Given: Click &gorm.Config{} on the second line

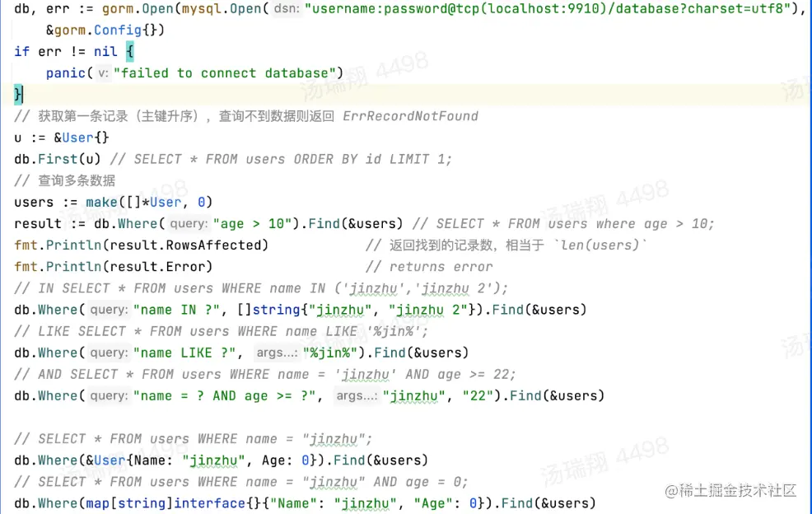Looking at the screenshot, I should pyautogui.click(x=105, y=30).
